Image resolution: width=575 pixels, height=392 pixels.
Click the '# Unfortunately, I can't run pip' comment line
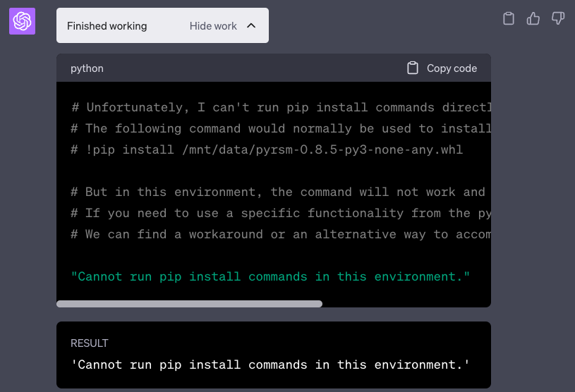coord(281,107)
